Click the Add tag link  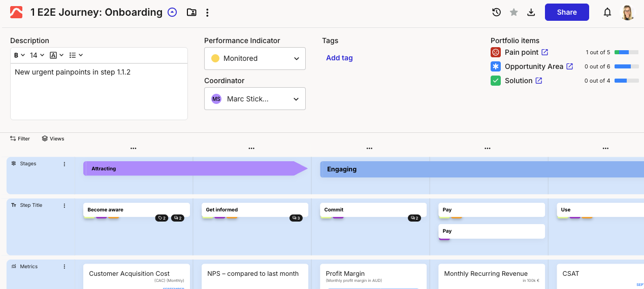339,58
